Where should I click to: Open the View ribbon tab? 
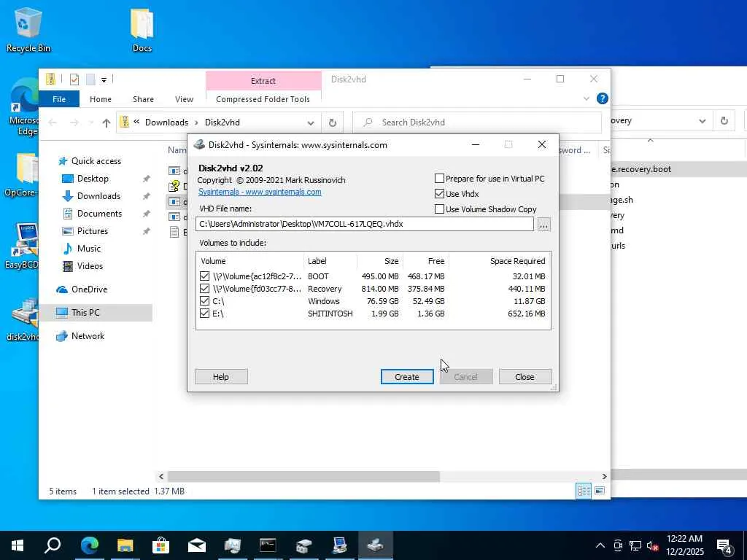coord(184,99)
